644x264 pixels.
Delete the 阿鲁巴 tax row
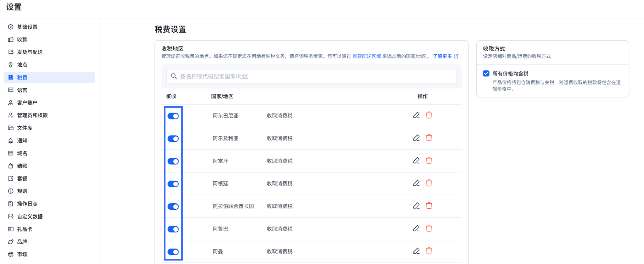tap(429, 228)
